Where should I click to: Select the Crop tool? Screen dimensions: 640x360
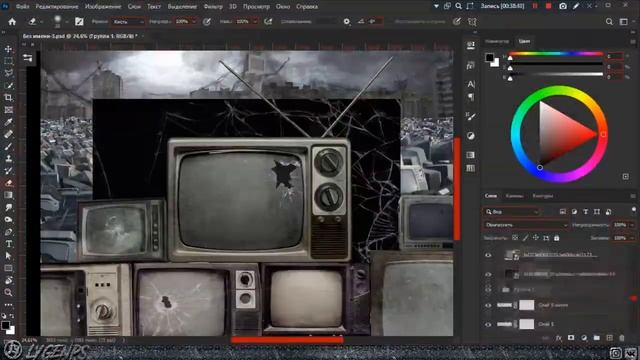[8, 98]
